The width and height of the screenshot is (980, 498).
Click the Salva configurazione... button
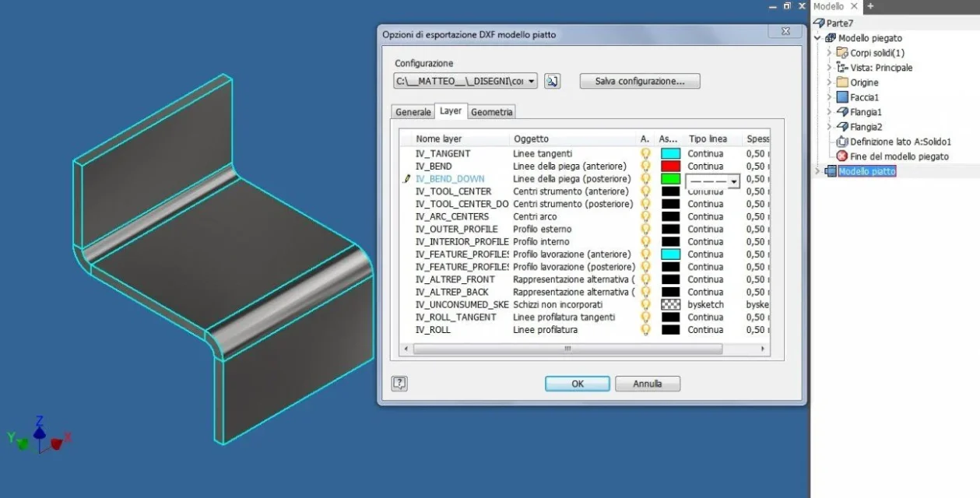[640, 81]
